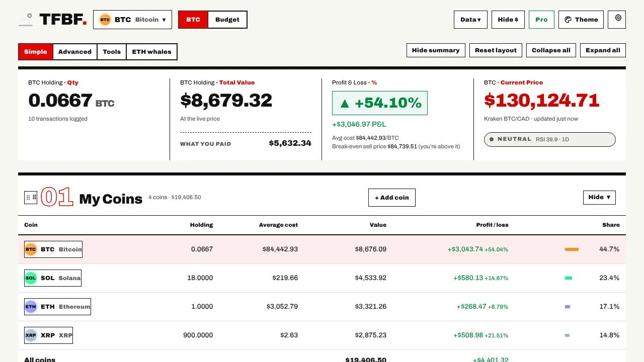The height and width of the screenshot is (362, 644).
Task: Open the Hide dropdown in My Coins
Action: 599,197
